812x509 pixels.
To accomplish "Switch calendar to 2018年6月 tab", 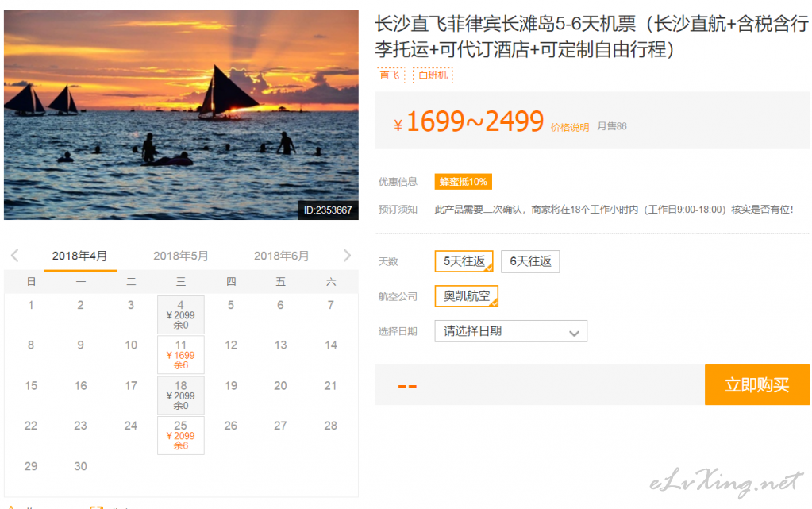I will 281,256.
